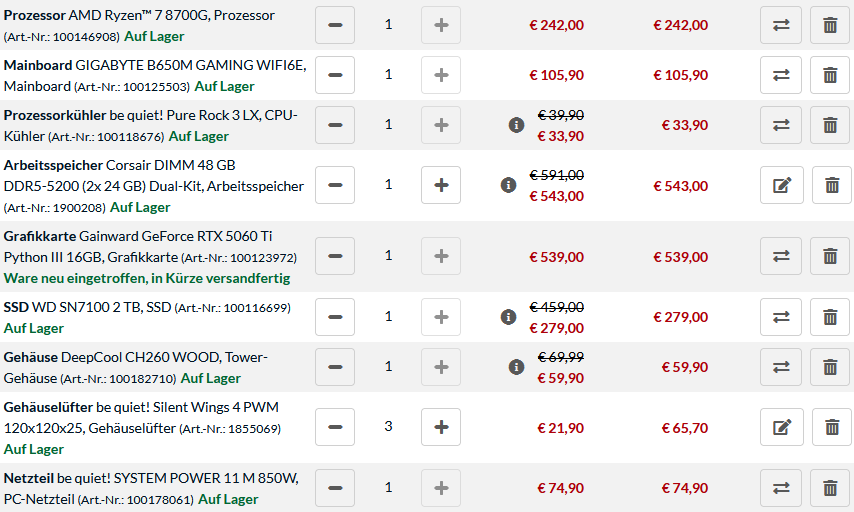The image size is (854, 512).
Task: Remove the WD SN7100 SSD from list
Action: pos(830,317)
